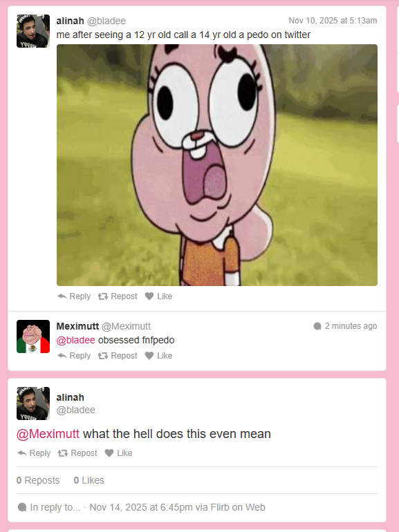399x532 pixels.
Task: Open the pink @Meximutt mention
Action: coord(48,434)
